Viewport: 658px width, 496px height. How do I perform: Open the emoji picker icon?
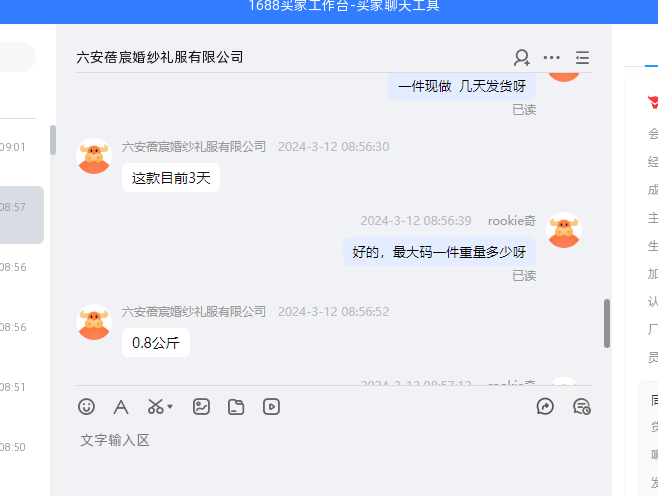tap(86, 407)
